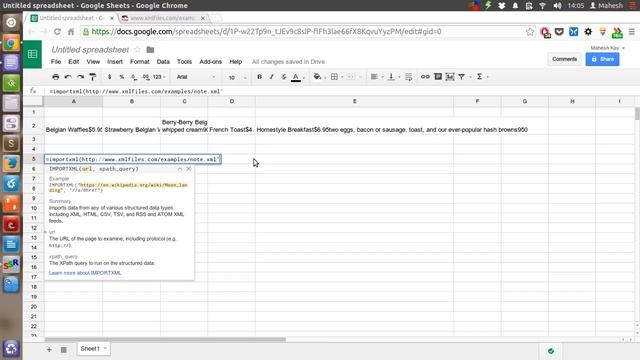The height and width of the screenshot is (360, 640).
Task: Open the all sheets list icon
Action: pos(64,349)
